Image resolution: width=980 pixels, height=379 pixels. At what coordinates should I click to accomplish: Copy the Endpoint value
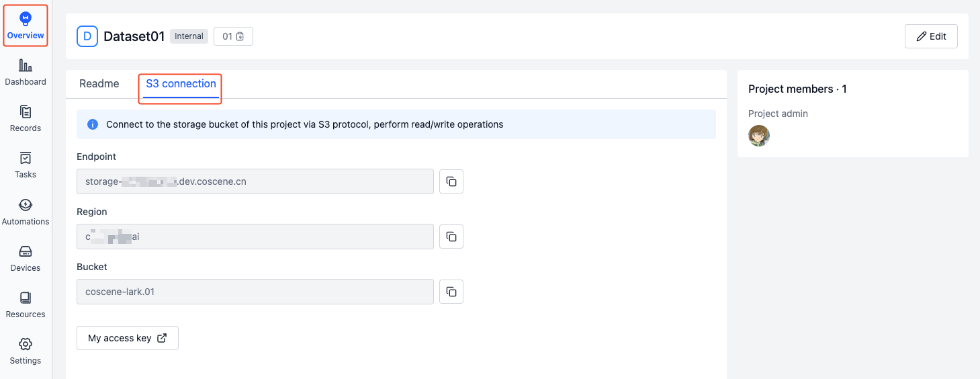click(x=451, y=181)
